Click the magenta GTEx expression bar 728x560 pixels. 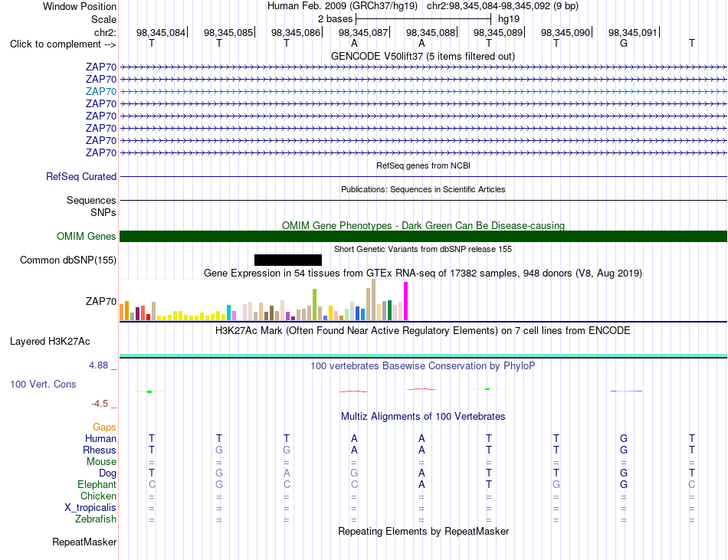pos(406,301)
